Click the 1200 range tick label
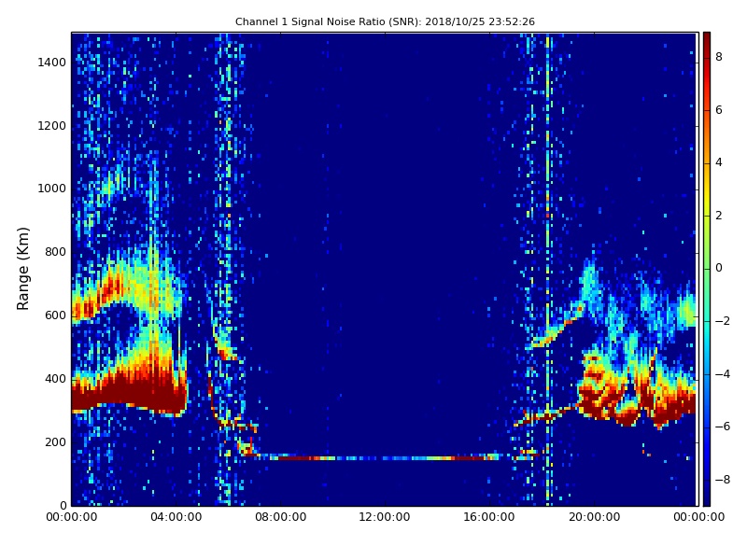The width and height of the screenshot is (747, 560). click(x=52, y=126)
